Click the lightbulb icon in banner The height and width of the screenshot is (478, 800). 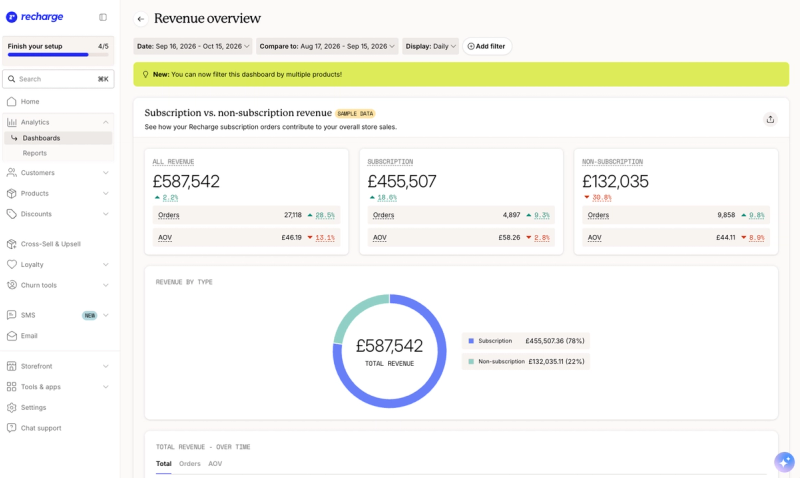[x=145, y=74]
